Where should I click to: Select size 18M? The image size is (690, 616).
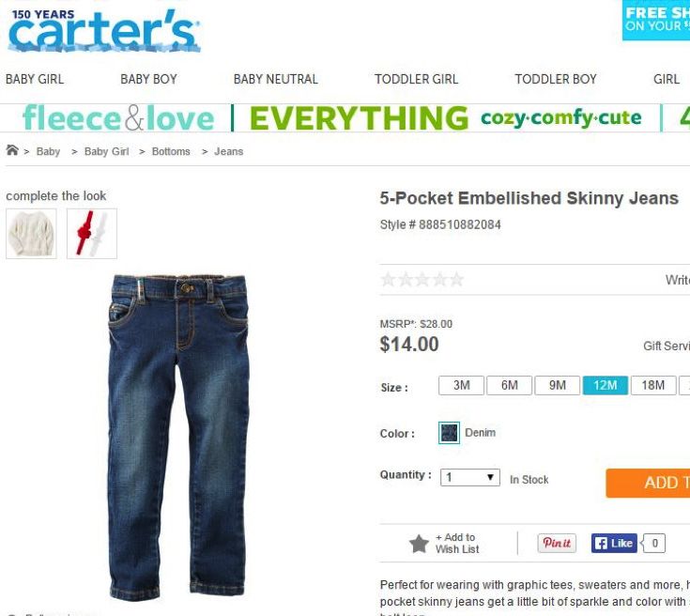click(653, 385)
